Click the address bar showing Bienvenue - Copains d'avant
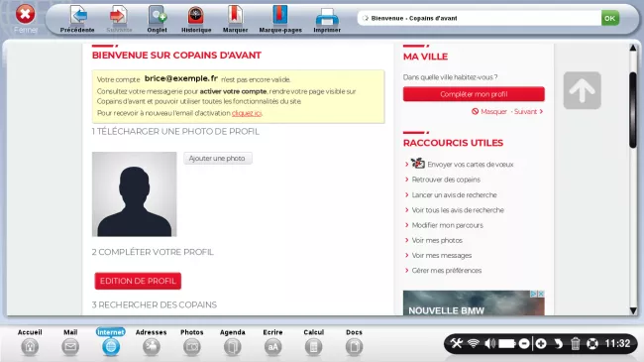Screen dimensions: 644x362 click(479, 18)
